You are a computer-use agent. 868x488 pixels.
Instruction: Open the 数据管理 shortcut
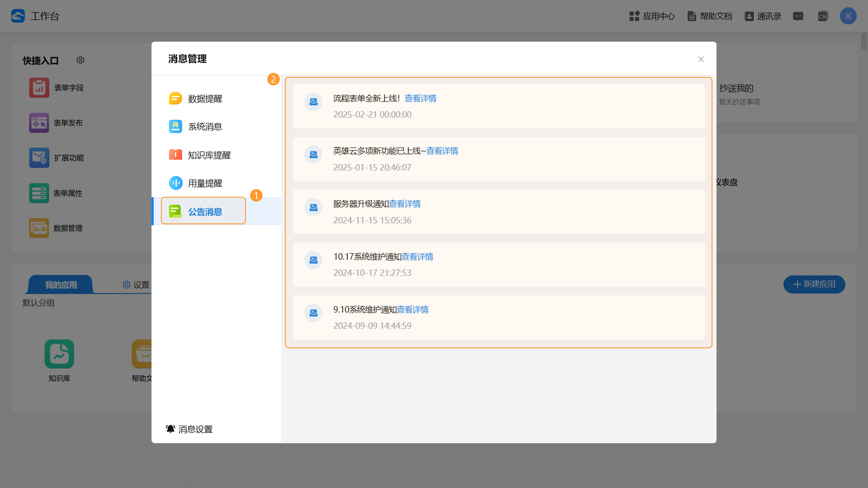click(x=56, y=228)
